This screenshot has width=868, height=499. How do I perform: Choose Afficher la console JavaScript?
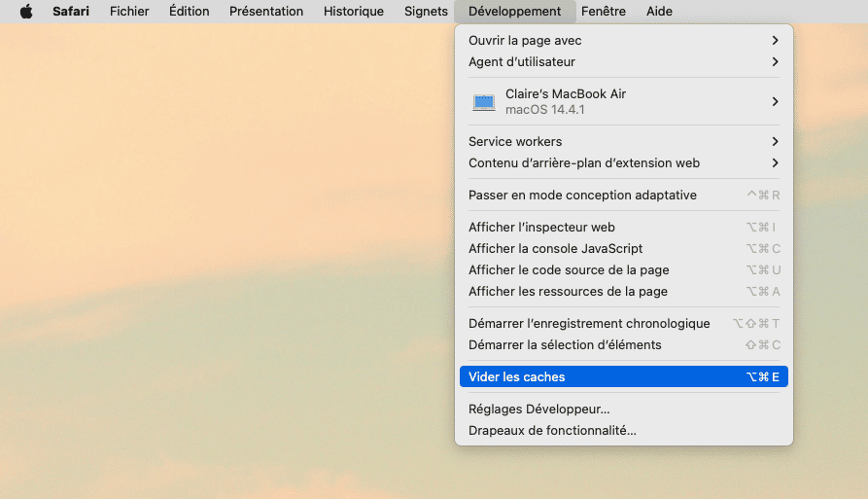624,249
